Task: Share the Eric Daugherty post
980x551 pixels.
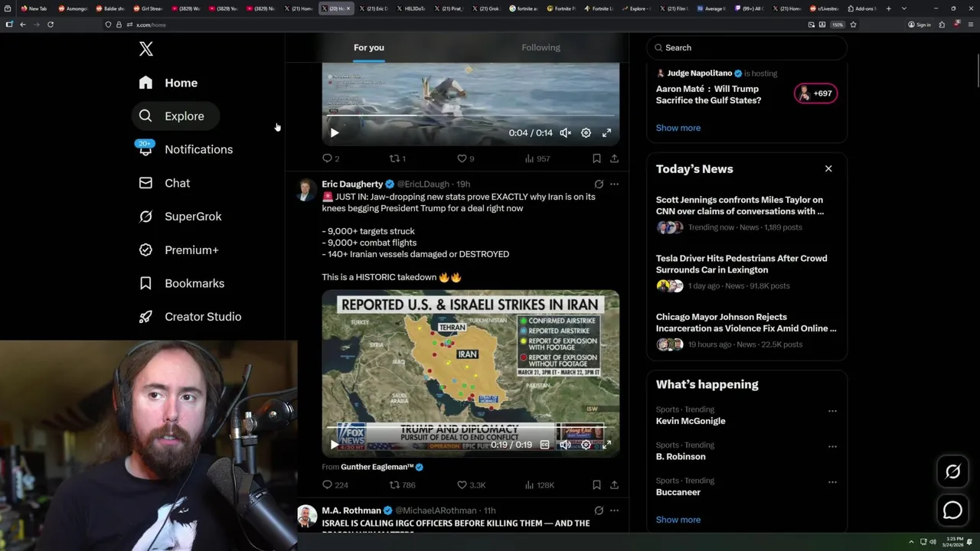Action: point(614,485)
